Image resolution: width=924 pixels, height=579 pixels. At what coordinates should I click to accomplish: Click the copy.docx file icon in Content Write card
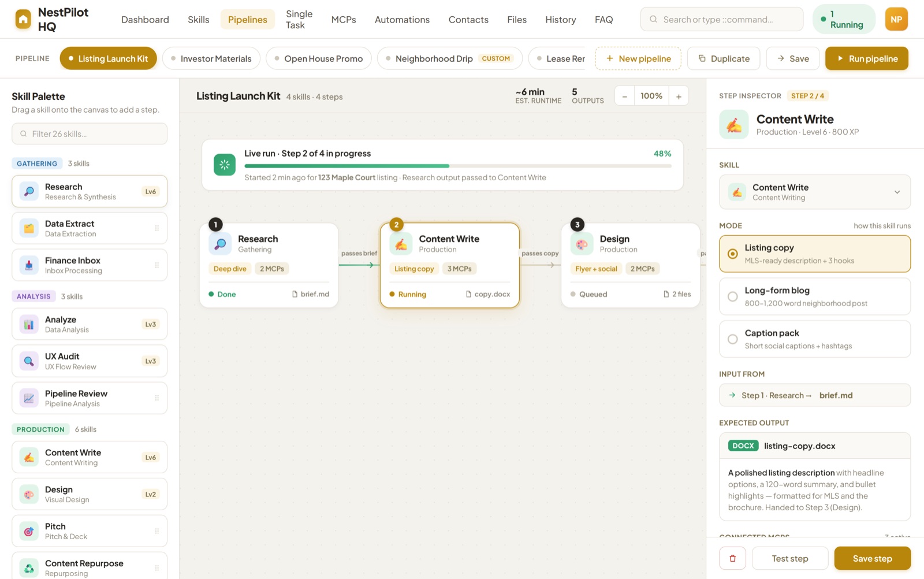click(x=469, y=294)
